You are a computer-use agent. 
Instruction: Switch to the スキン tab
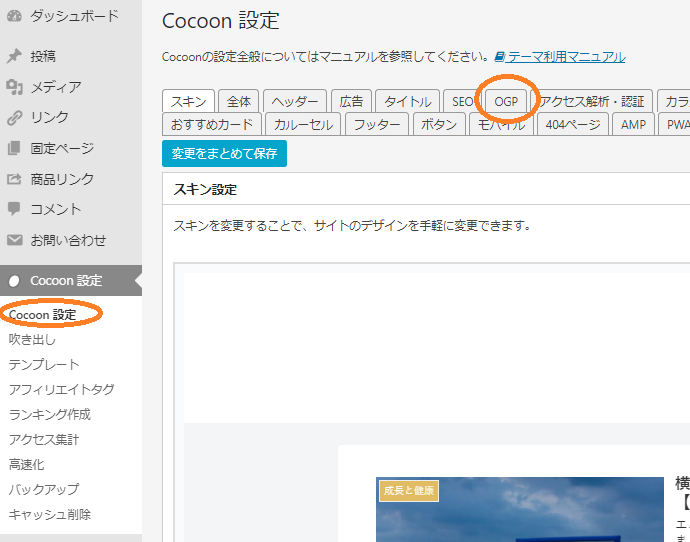point(188,101)
